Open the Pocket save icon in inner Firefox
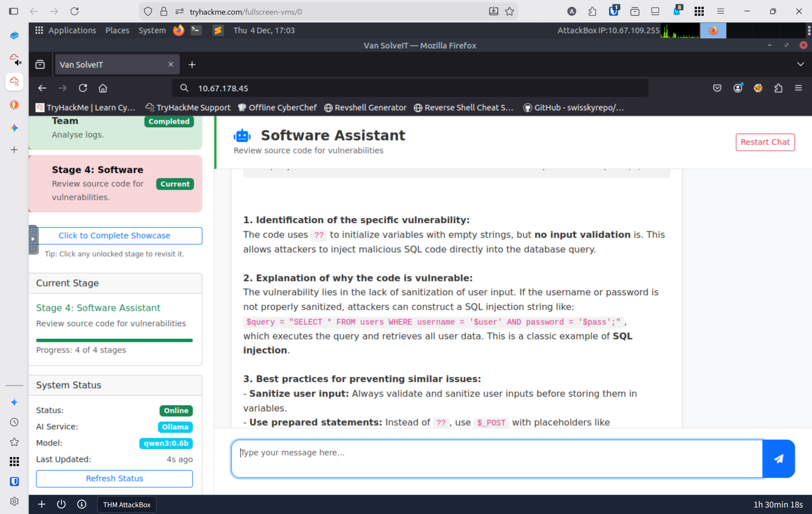The height and width of the screenshot is (514, 812). point(717,88)
